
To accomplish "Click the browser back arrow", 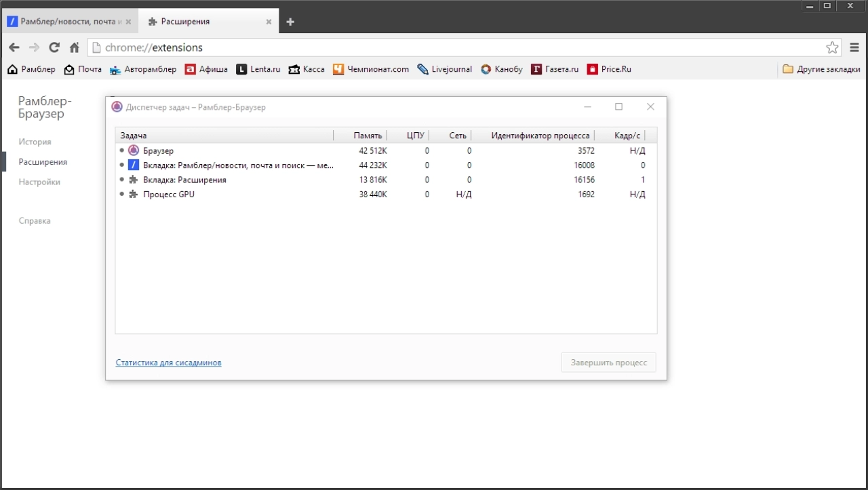I will coord(14,47).
